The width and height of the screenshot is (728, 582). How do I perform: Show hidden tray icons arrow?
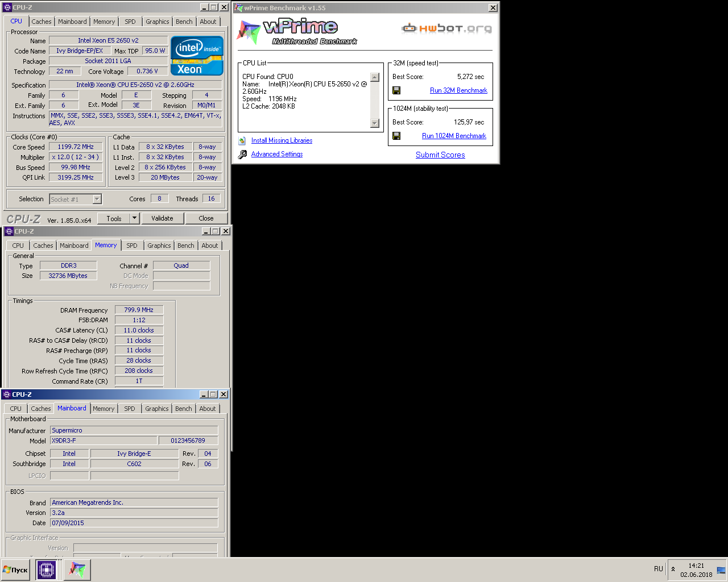click(673, 569)
